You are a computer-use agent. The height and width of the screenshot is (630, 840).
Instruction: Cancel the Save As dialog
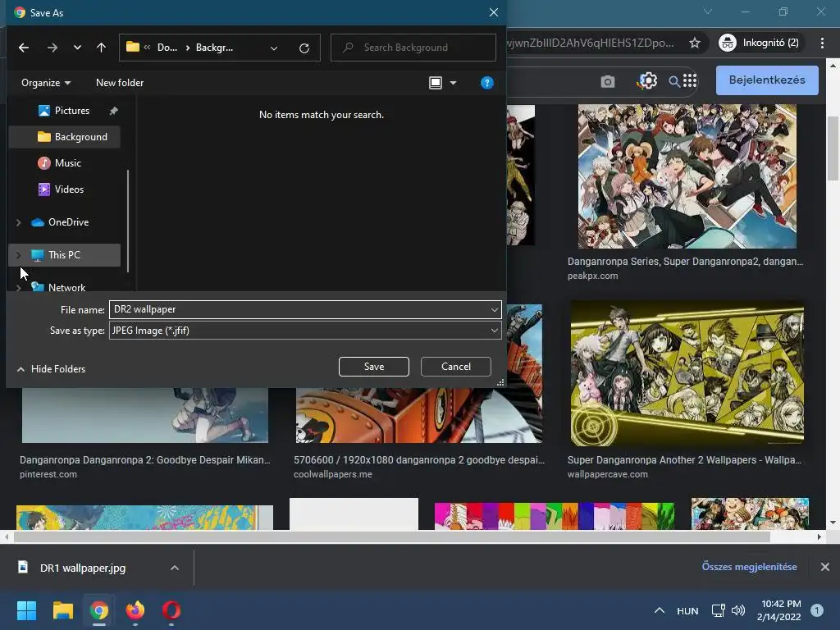[456, 367]
